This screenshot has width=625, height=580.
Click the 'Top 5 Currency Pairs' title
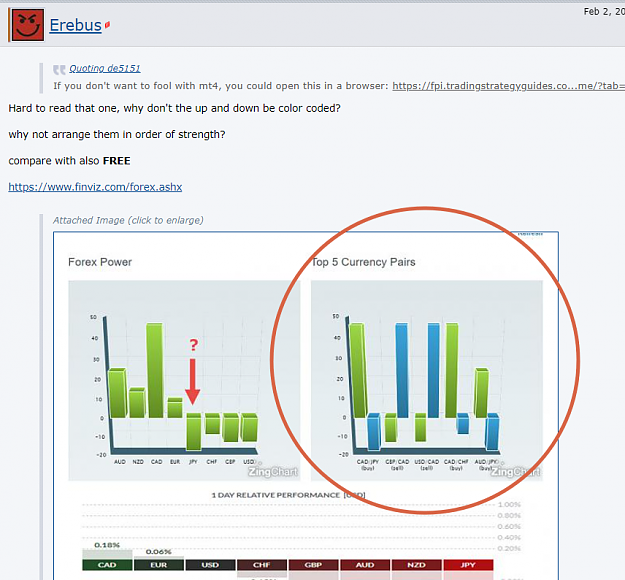pyautogui.click(x=363, y=262)
